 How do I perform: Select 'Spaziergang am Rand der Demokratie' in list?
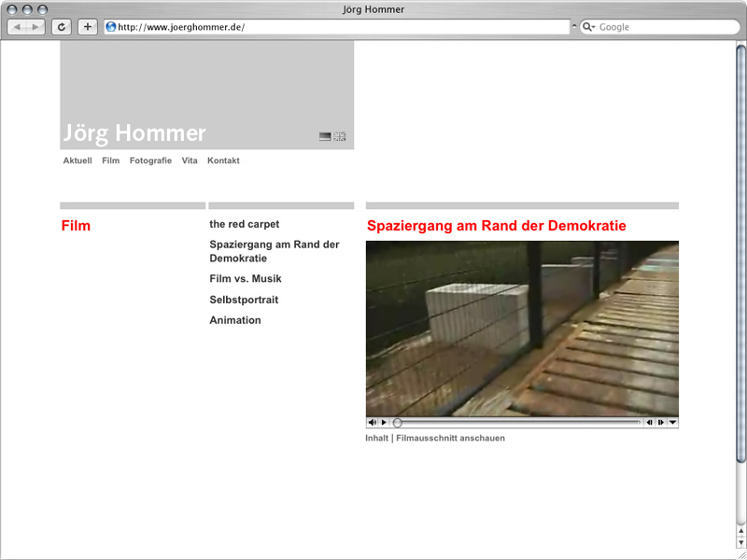pos(275,251)
